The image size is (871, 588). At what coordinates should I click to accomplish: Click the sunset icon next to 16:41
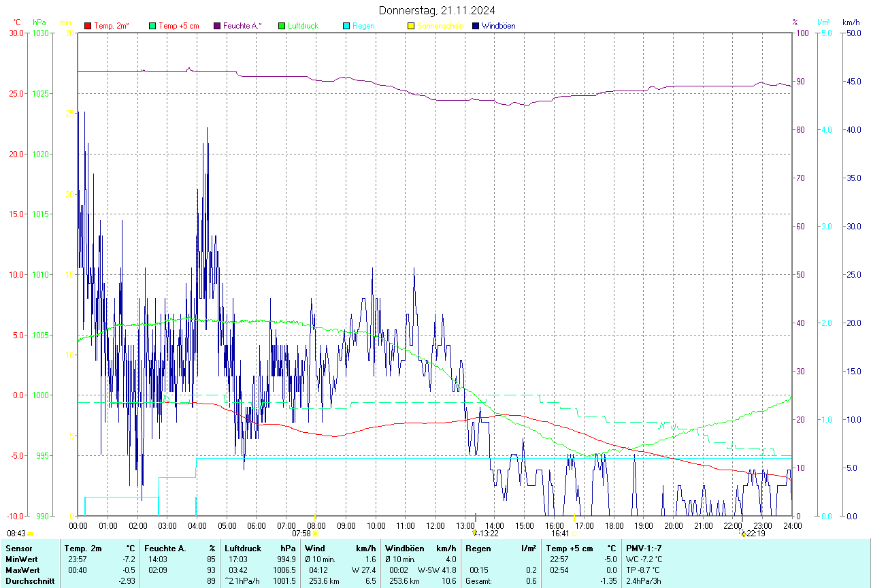[575, 534]
